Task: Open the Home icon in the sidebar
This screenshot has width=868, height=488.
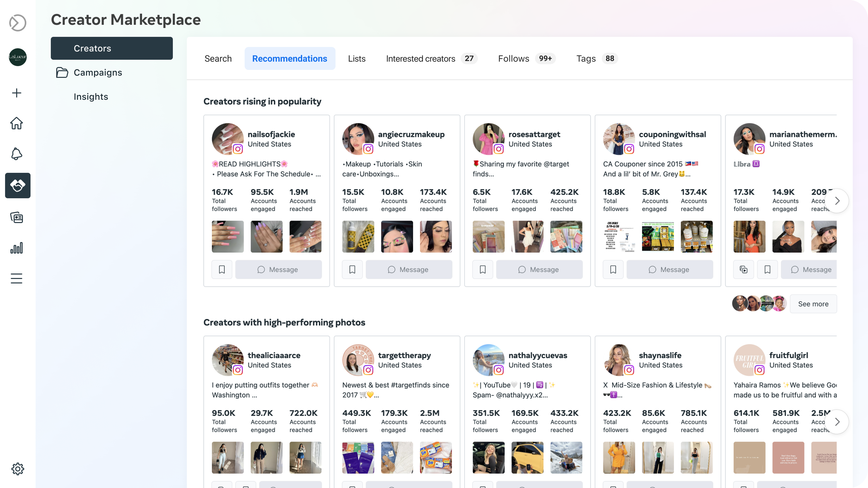Action: (17, 123)
